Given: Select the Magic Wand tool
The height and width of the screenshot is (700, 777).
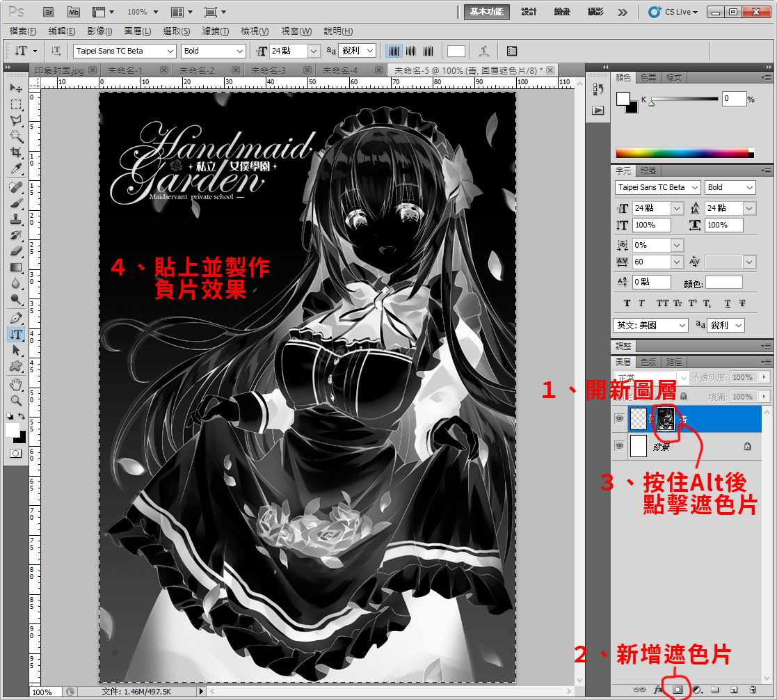Looking at the screenshot, I should click(x=16, y=136).
